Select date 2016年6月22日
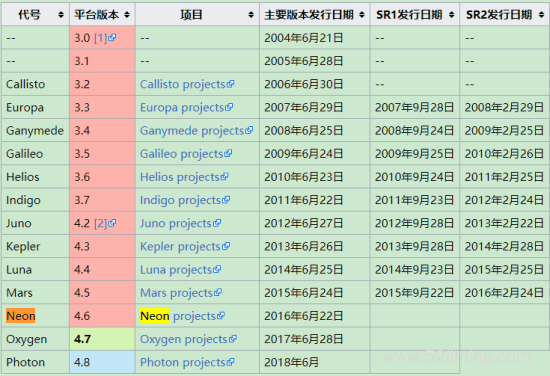 coord(303,316)
